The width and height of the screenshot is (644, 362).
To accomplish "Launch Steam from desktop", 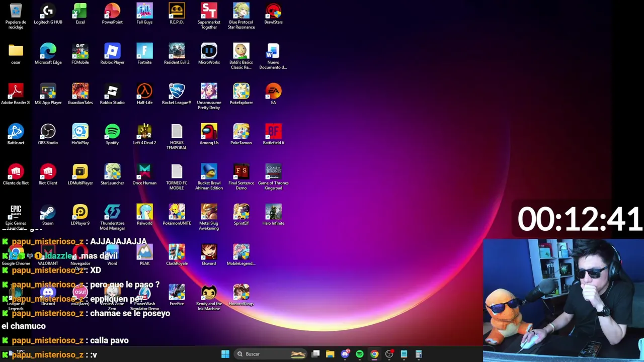I will (x=48, y=215).
